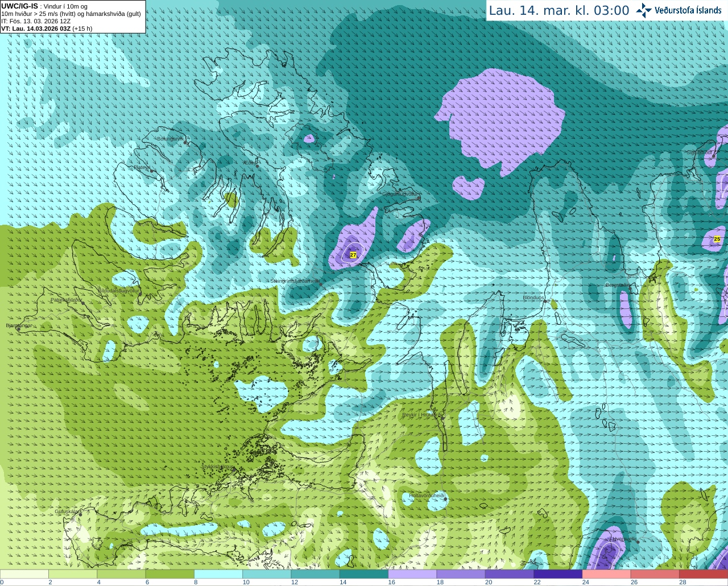Click the Reykir í Hrútafirði station label
728x586 pixels.
(x=422, y=415)
